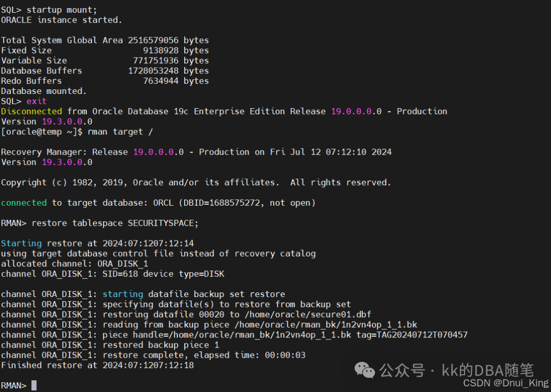551x392 pixels.
Task: Click the blinking cursor block after RMAN>
Action: pyautogui.click(x=34, y=385)
